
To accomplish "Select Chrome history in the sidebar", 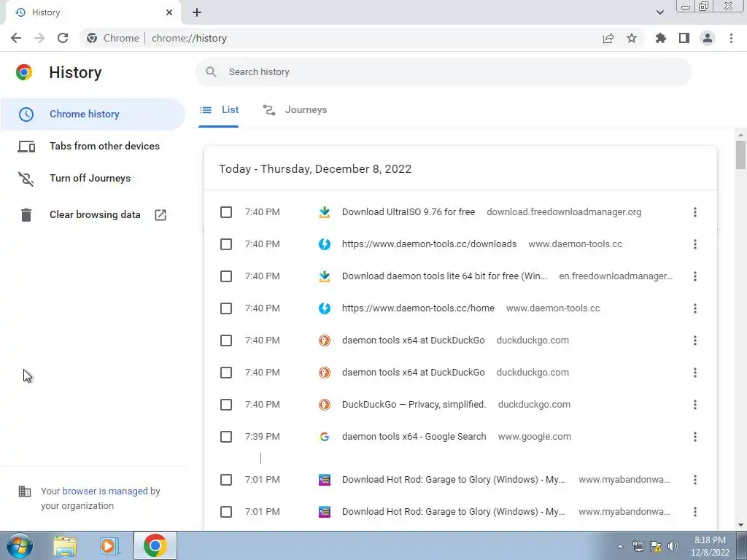I will (93, 114).
